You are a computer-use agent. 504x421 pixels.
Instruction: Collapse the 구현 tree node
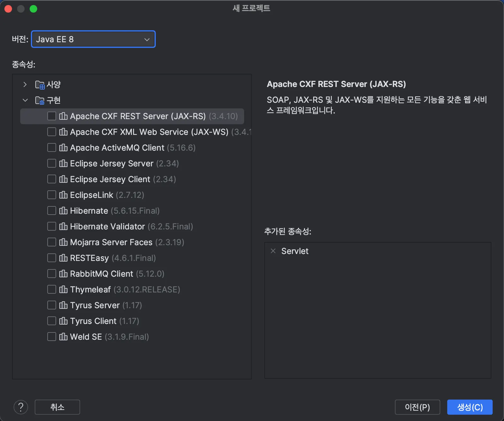[x=25, y=100]
